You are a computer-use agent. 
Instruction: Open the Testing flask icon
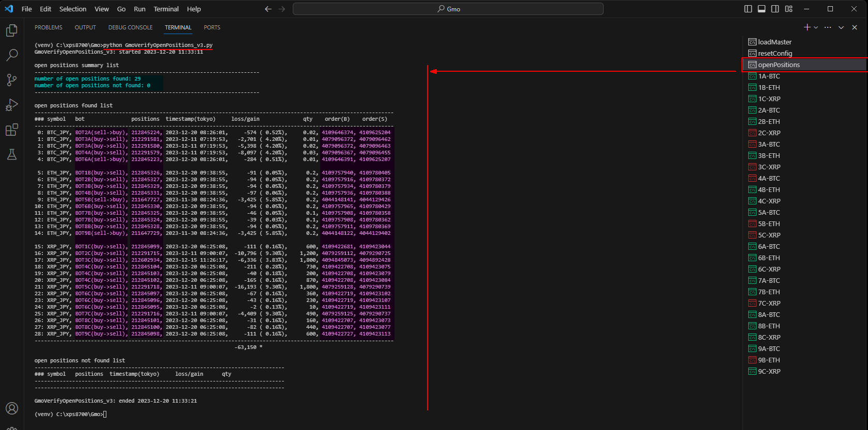[x=12, y=154]
